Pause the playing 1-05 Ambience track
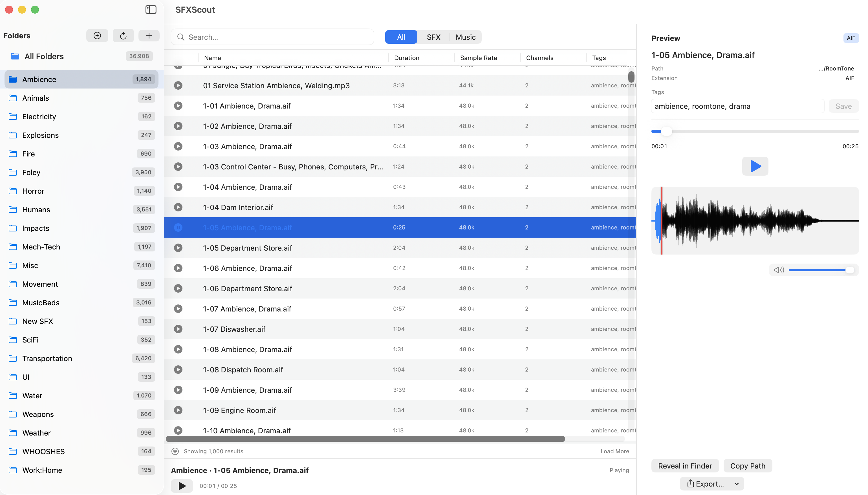This screenshot has width=868, height=495. pos(179,227)
